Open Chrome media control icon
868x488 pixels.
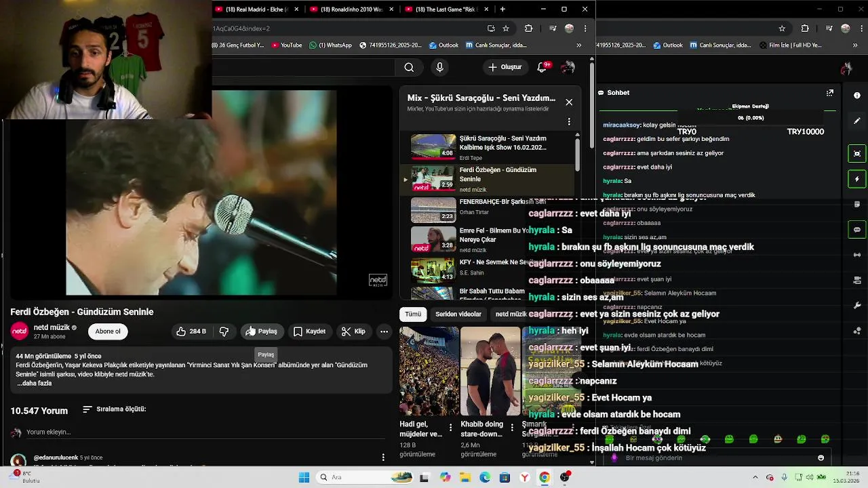[553, 28]
